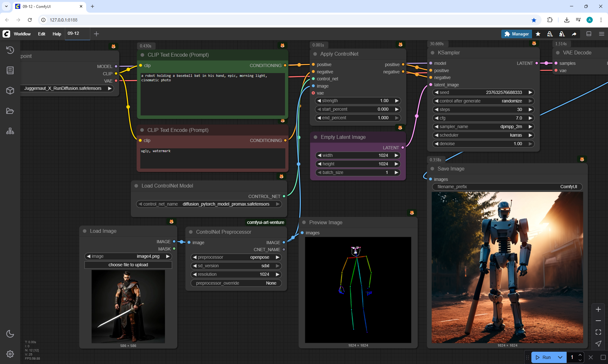Toggle dark theme moon icon
The width and height of the screenshot is (608, 364).
tap(10, 334)
